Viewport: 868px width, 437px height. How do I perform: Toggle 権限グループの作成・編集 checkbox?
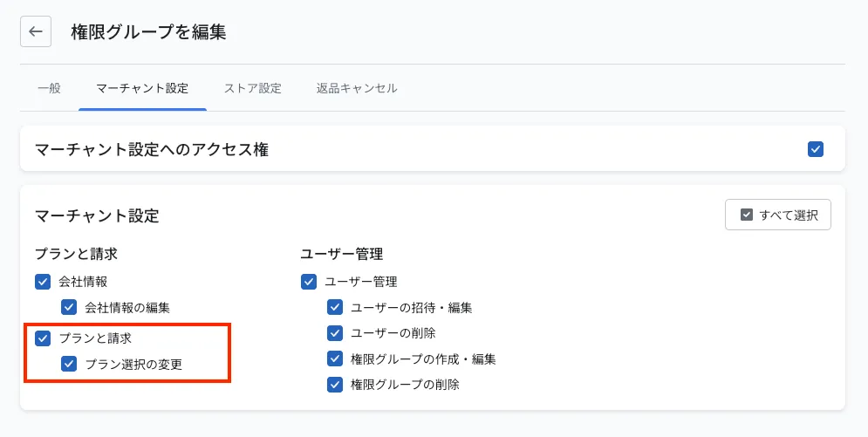(335, 358)
